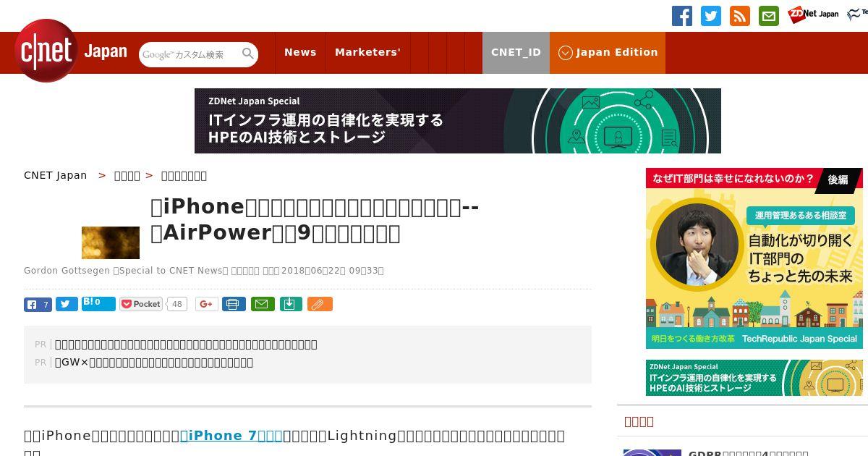
Task: Open the orange RSS feed icon
Action: [x=740, y=16]
